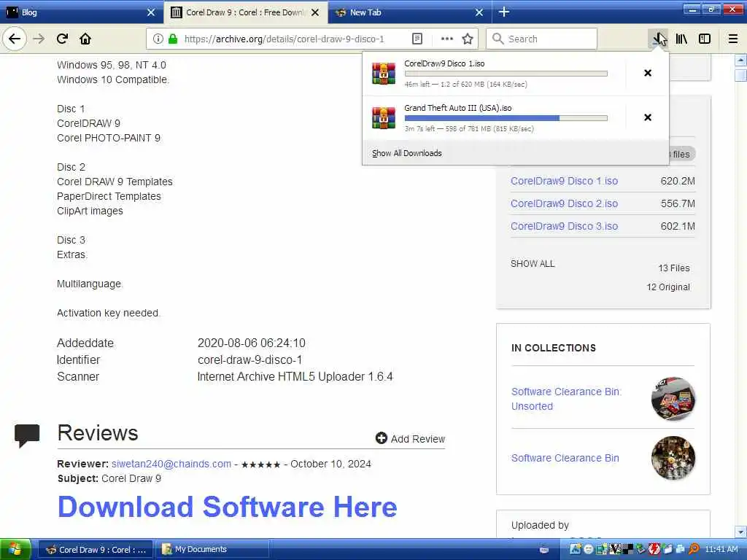Click the page scrollbar down arrow

[x=740, y=532]
